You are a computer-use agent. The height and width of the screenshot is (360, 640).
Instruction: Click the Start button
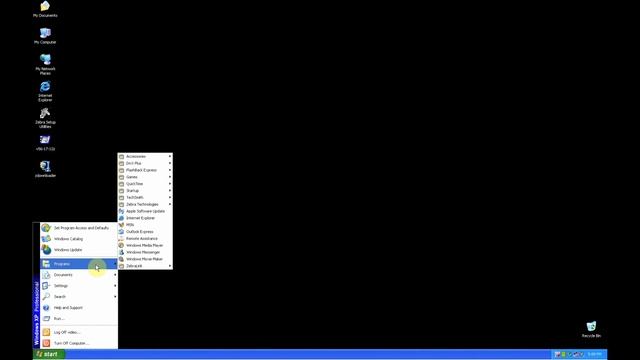(49, 354)
